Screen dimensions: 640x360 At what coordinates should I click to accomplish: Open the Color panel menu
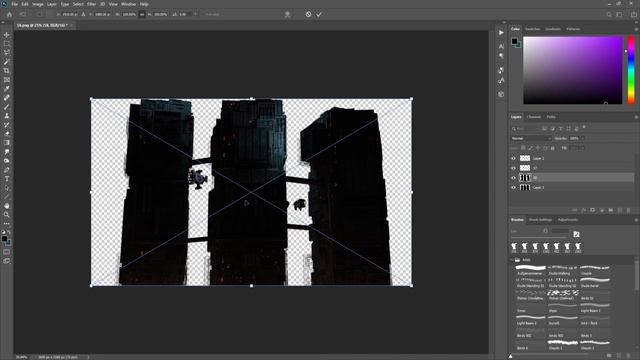[x=636, y=29]
